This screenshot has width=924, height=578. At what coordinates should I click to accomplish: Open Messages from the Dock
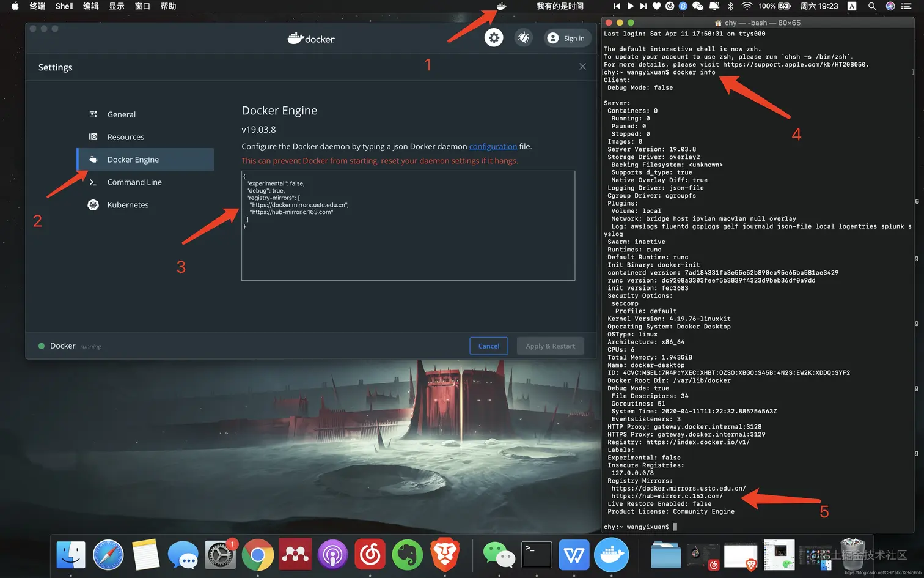point(183,556)
